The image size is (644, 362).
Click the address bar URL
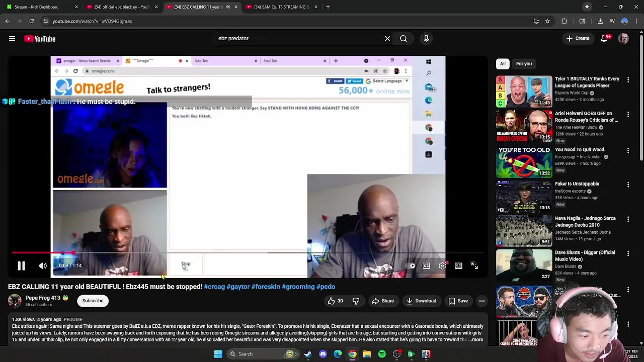click(x=92, y=21)
